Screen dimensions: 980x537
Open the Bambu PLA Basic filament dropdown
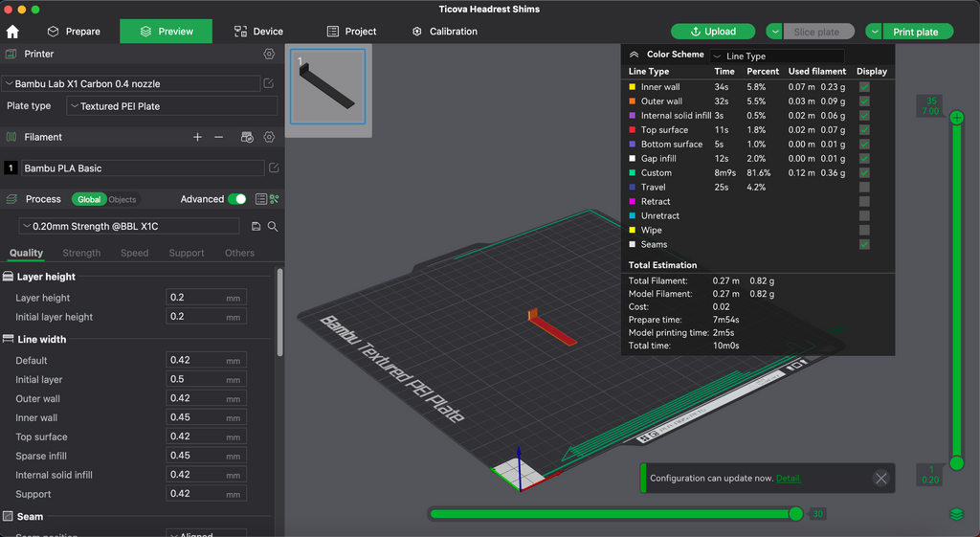pos(144,168)
